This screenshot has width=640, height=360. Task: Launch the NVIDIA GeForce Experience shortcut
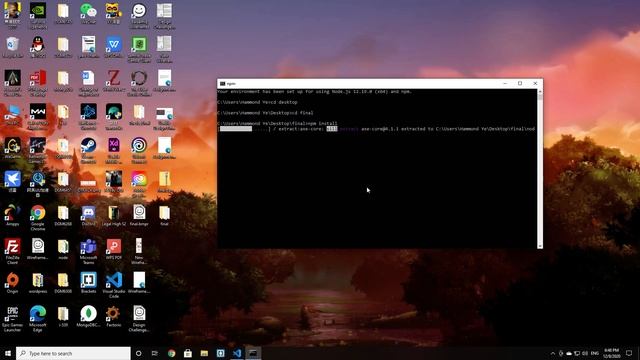tap(38, 16)
